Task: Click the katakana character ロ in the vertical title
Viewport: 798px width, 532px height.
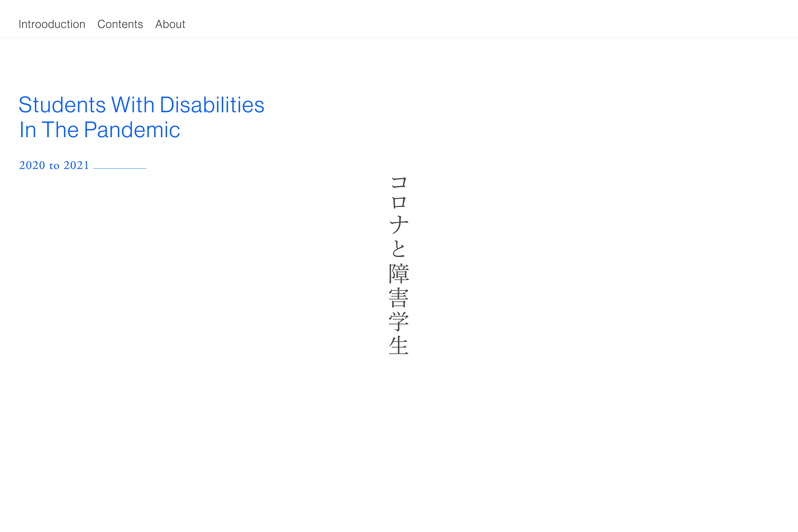Action: point(399,202)
